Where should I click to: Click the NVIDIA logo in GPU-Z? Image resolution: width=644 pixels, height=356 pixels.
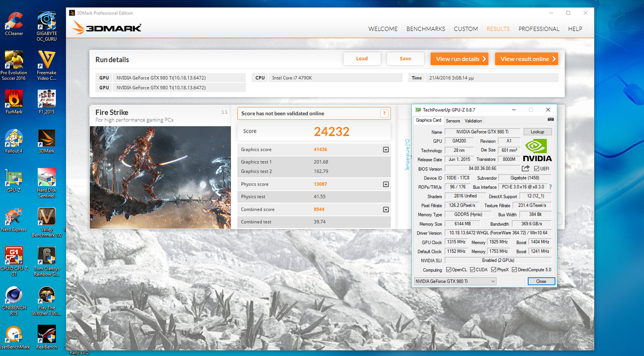click(x=537, y=150)
